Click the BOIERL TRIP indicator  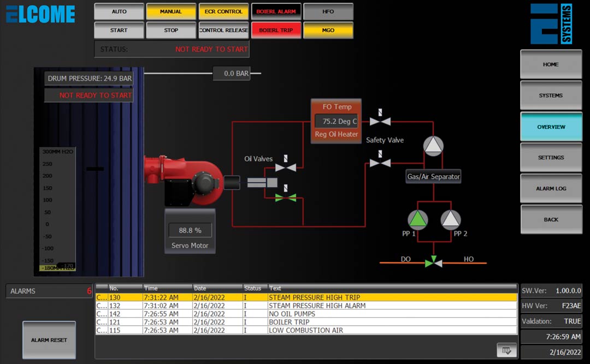[x=276, y=30]
